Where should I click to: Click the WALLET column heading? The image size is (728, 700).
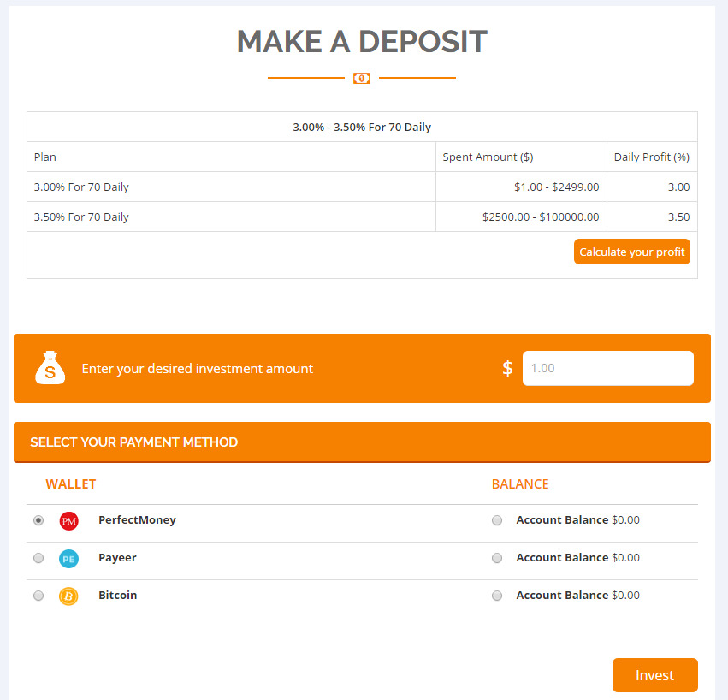pyautogui.click(x=71, y=484)
